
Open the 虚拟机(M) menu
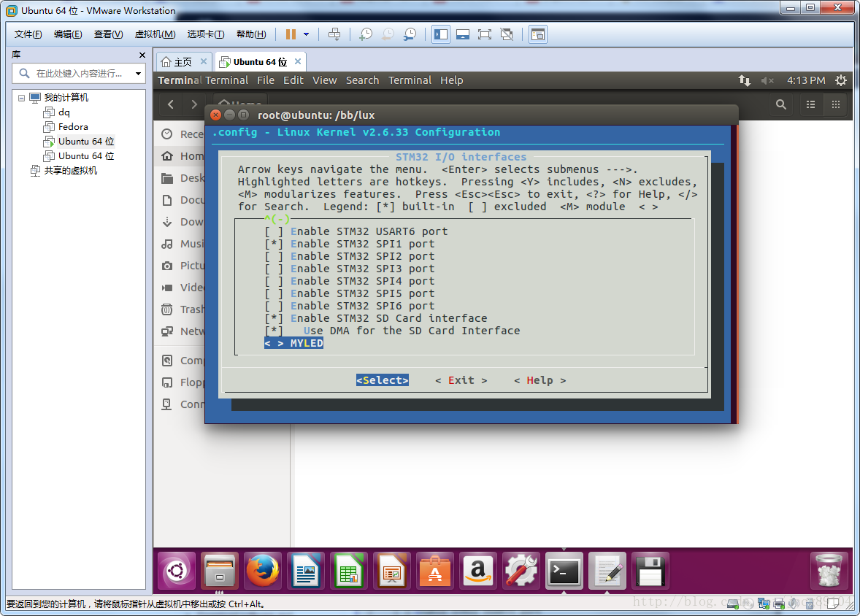156,34
